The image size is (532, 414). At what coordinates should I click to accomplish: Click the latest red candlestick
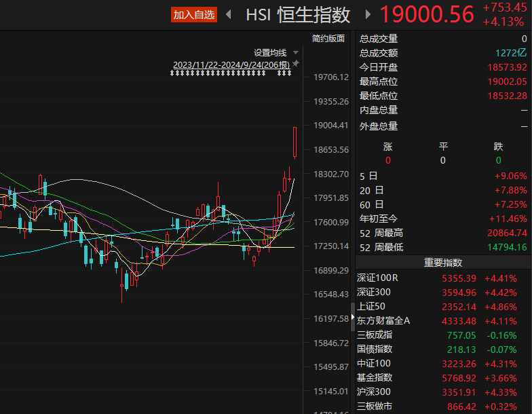point(294,143)
